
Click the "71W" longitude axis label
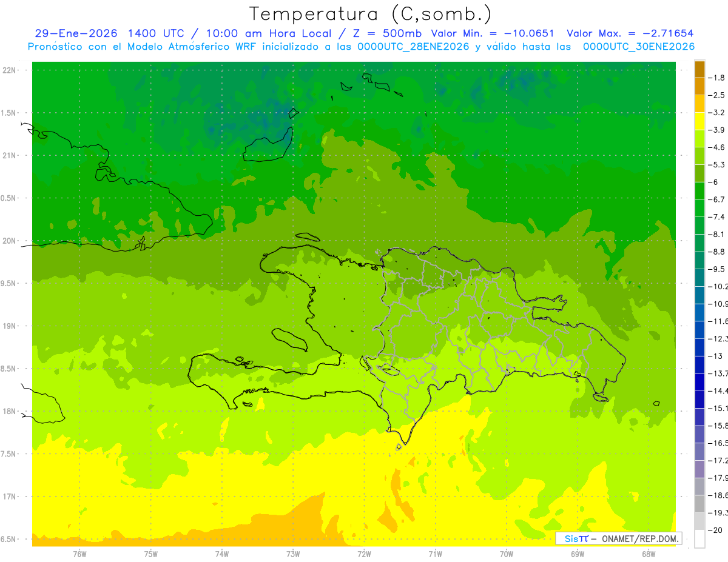point(435,554)
